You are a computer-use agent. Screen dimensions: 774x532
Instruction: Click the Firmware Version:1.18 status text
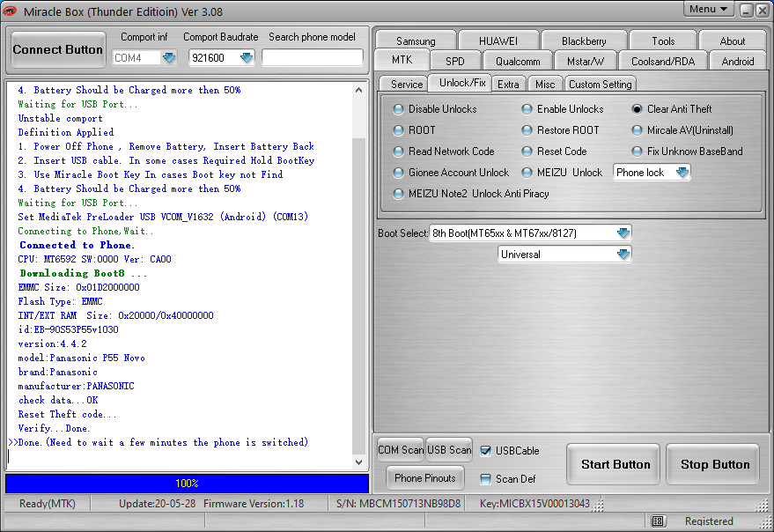coord(254,503)
